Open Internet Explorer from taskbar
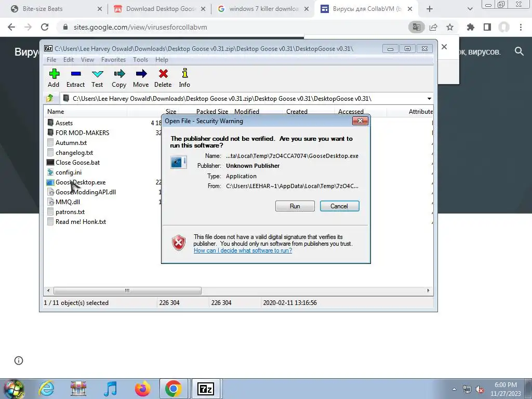The height and width of the screenshot is (399, 532). [x=46, y=389]
